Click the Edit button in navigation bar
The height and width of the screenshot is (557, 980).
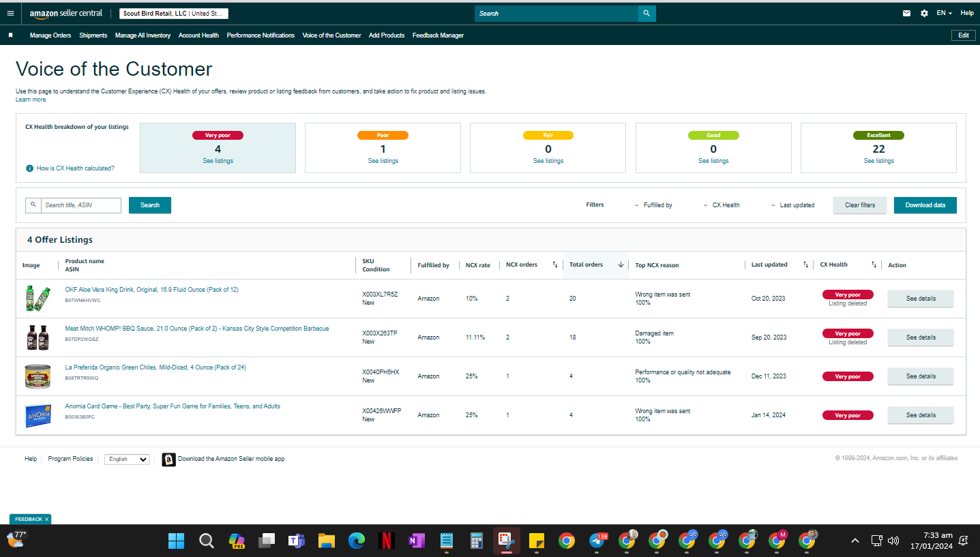point(963,35)
